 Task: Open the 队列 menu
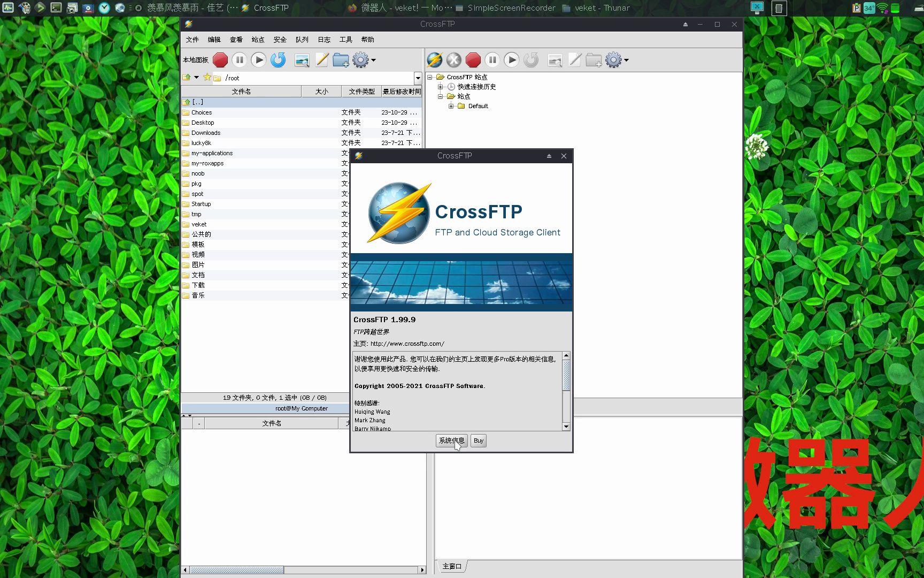302,40
